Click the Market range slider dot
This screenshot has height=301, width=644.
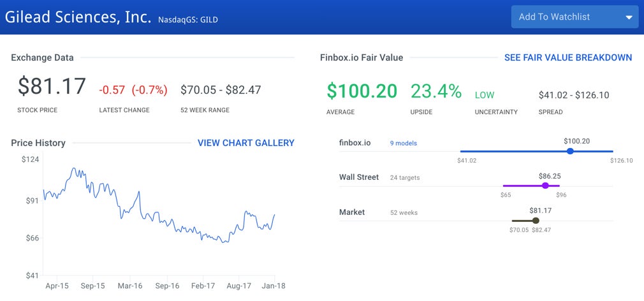536,221
